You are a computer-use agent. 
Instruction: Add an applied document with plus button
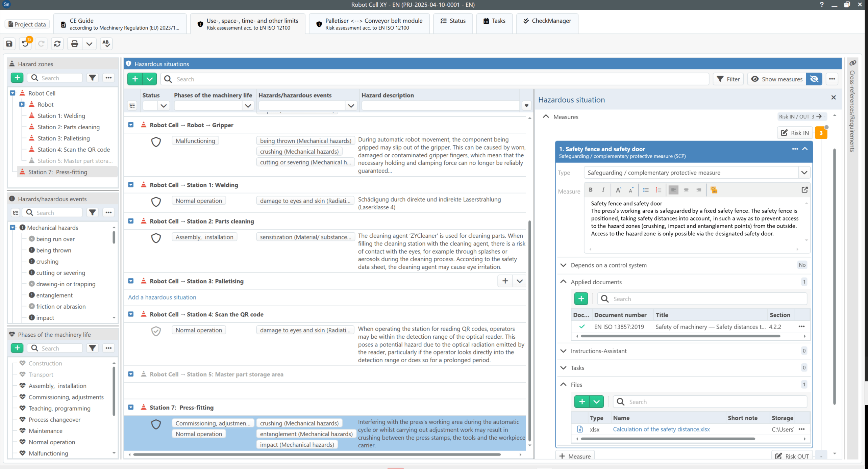(581, 298)
